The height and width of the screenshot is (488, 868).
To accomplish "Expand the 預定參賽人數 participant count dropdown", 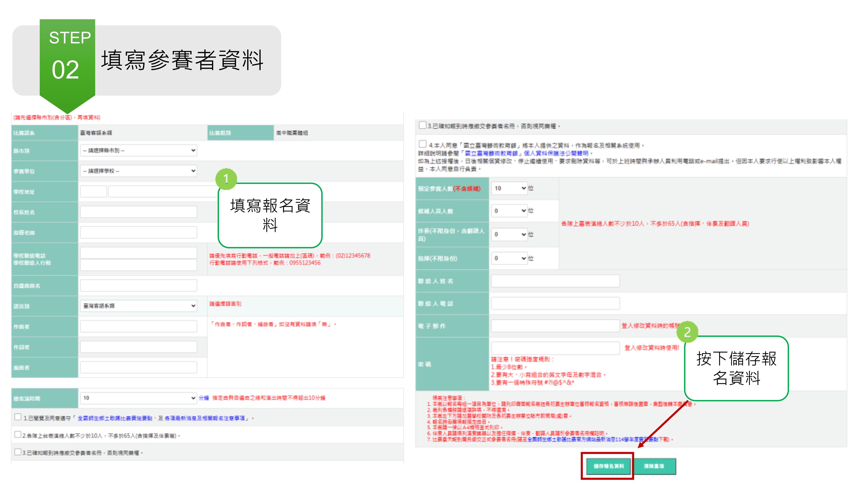I will point(509,188).
